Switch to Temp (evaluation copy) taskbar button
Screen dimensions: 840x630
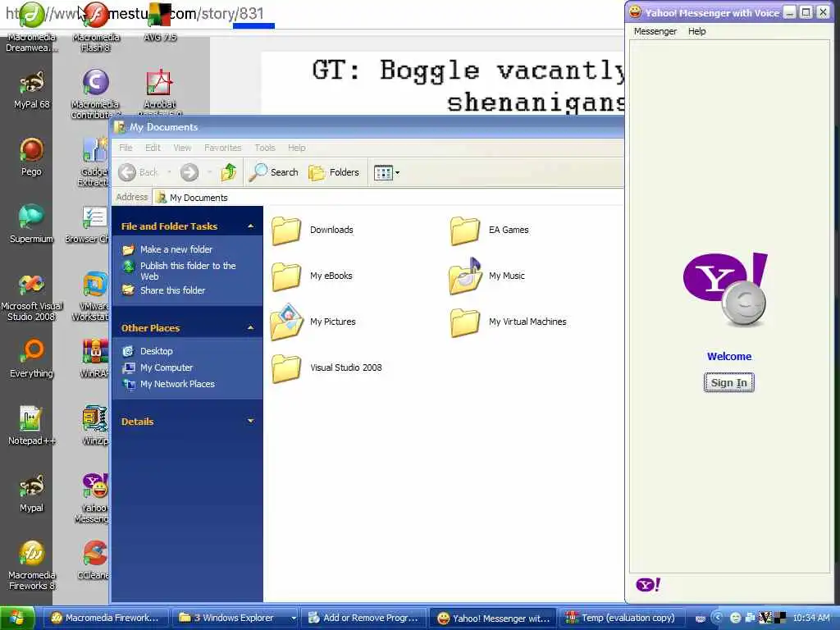622,619
